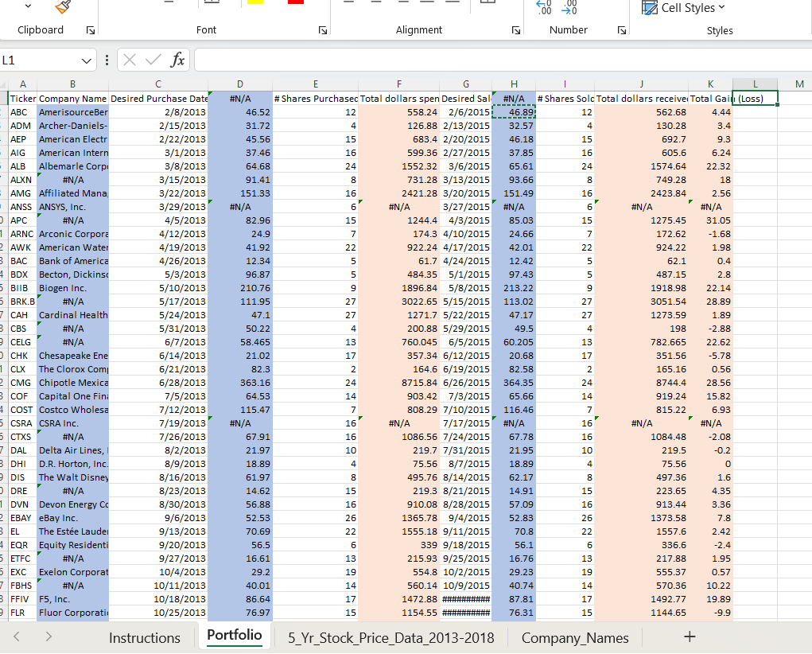Viewport: 812px width, 654px height.
Task: Select the 46.89 cell with dashed border
Action: tap(514, 112)
